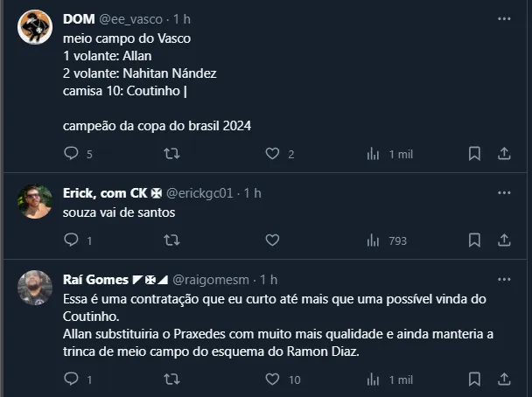Screen dimensions: 532x397
Task: Open the @erickgc01 profile link
Action: point(199,193)
